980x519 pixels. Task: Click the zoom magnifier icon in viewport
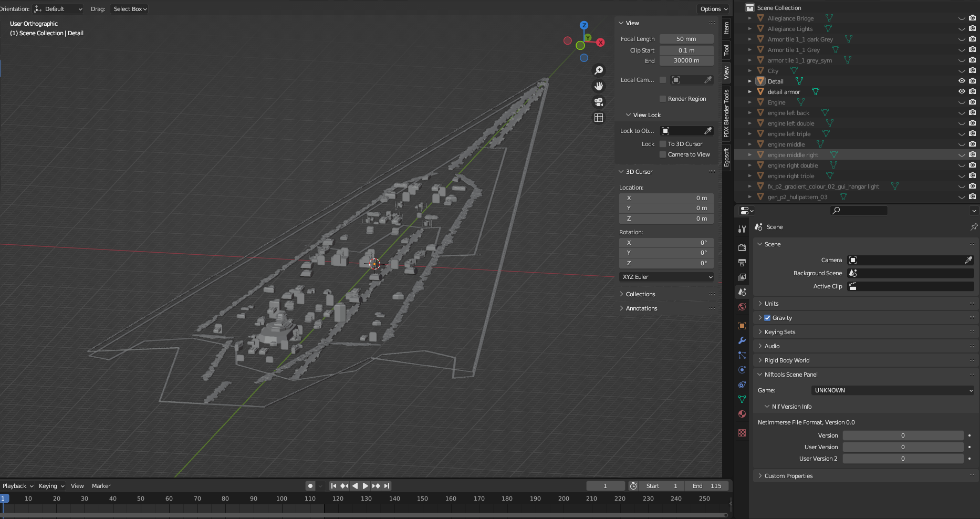pos(599,70)
